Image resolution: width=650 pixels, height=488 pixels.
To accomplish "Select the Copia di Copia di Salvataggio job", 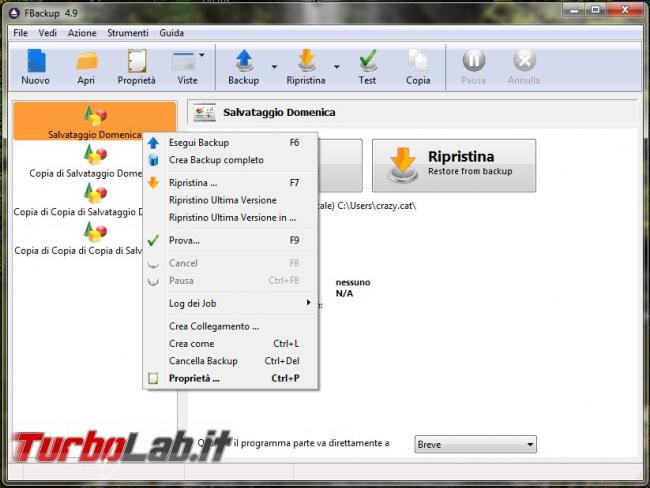I will point(79,201).
